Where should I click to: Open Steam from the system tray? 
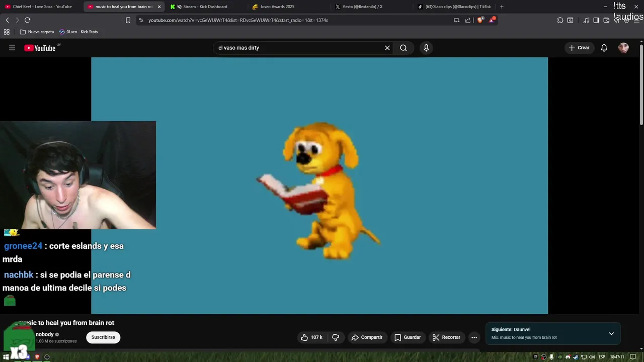[576, 357]
